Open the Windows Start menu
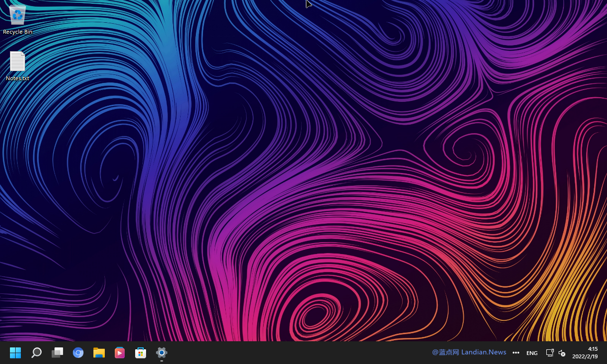The image size is (607, 364). [x=16, y=353]
